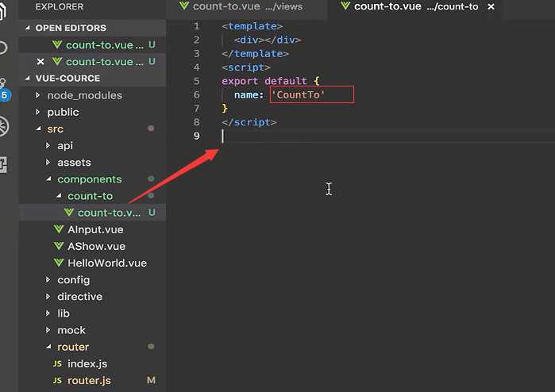
Task: Close the active count-to.vue editor tab
Action: pyautogui.click(x=491, y=6)
